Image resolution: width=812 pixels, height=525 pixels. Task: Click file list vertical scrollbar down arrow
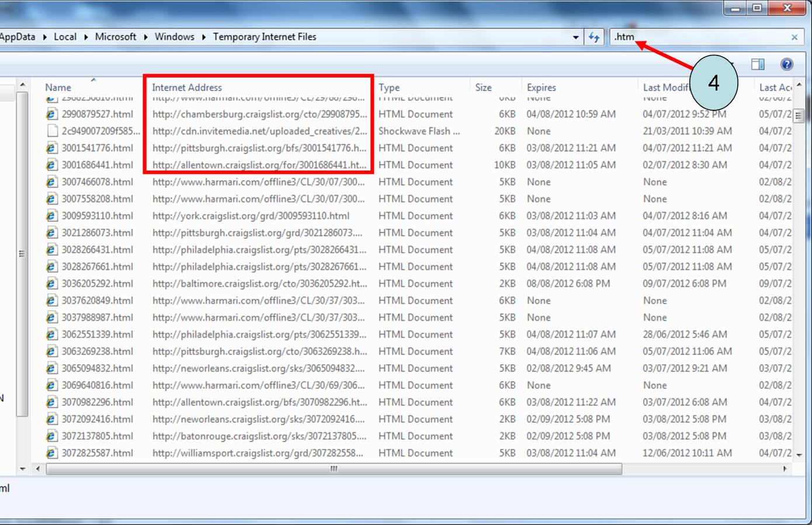[x=799, y=455]
